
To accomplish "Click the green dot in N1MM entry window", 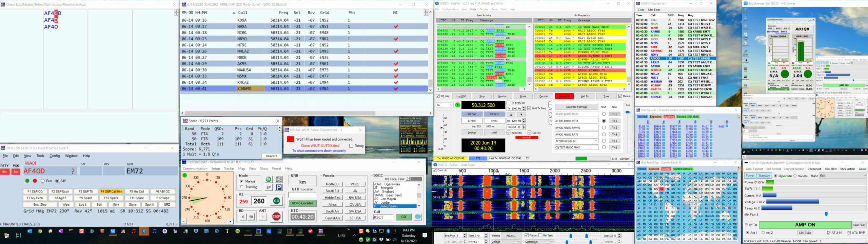I will 27,181.
